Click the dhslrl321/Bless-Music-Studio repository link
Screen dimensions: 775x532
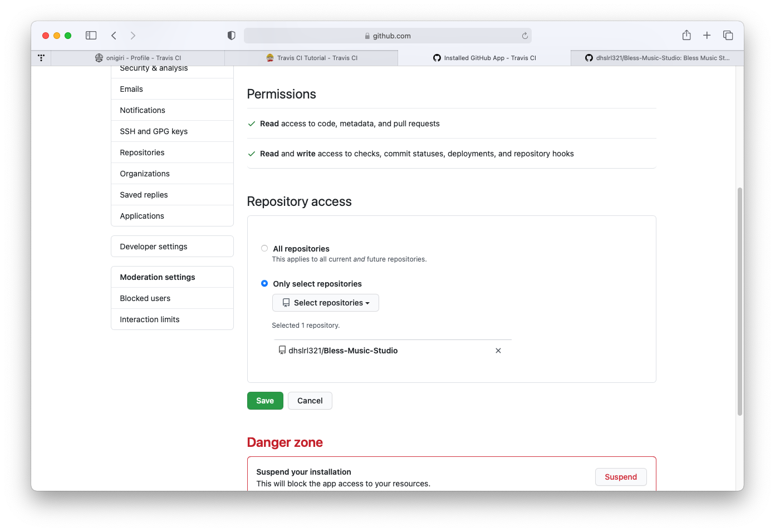tap(343, 351)
